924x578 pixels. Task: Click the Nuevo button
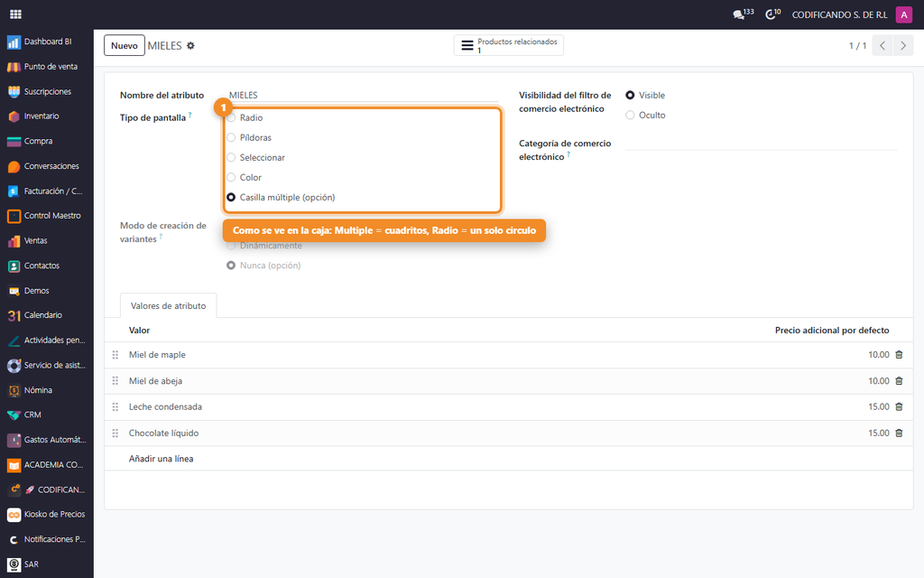coord(125,45)
